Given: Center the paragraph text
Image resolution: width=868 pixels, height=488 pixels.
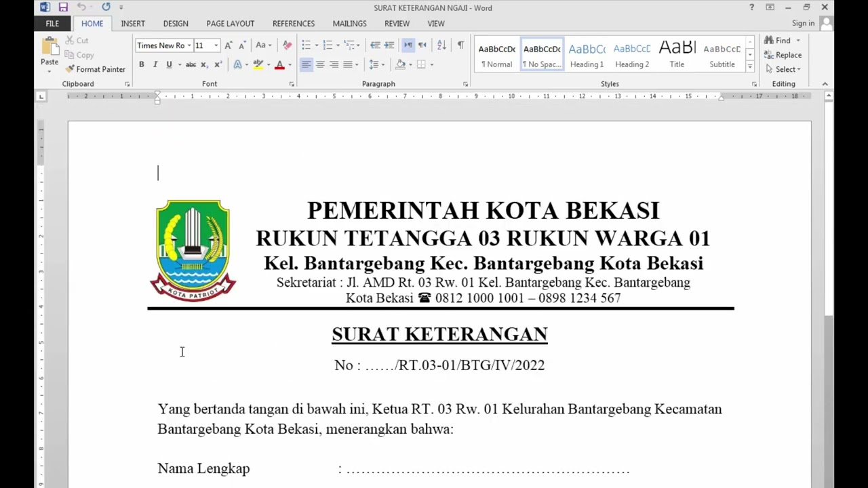Looking at the screenshot, I should click(x=320, y=65).
